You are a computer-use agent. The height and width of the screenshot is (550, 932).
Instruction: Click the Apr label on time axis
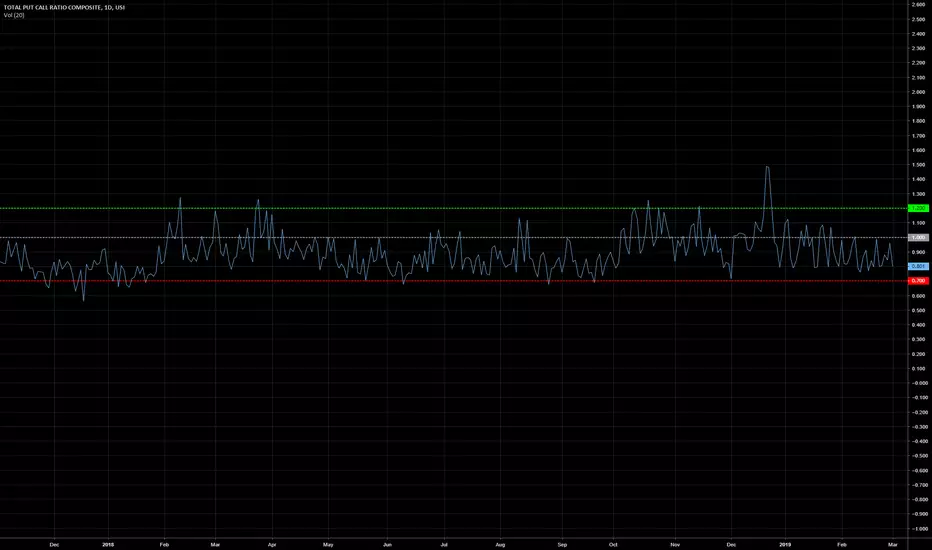click(272, 544)
